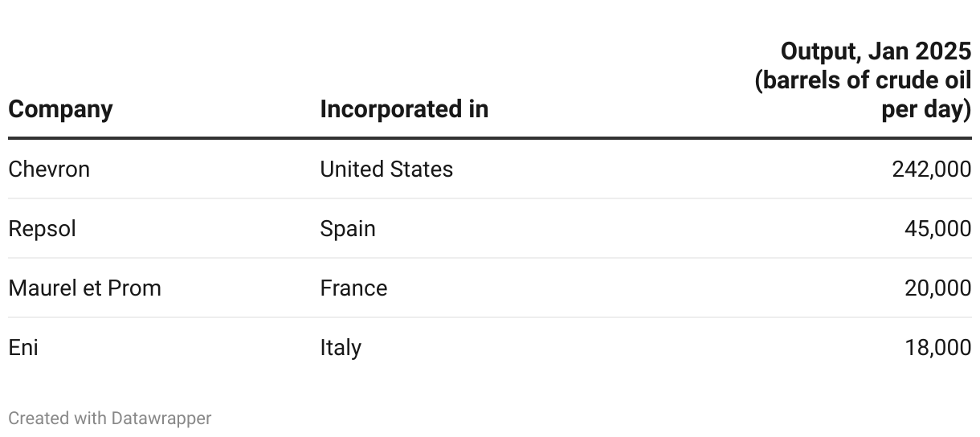Select the Eni company cell
Screen dimensions: 980x437
point(23,348)
